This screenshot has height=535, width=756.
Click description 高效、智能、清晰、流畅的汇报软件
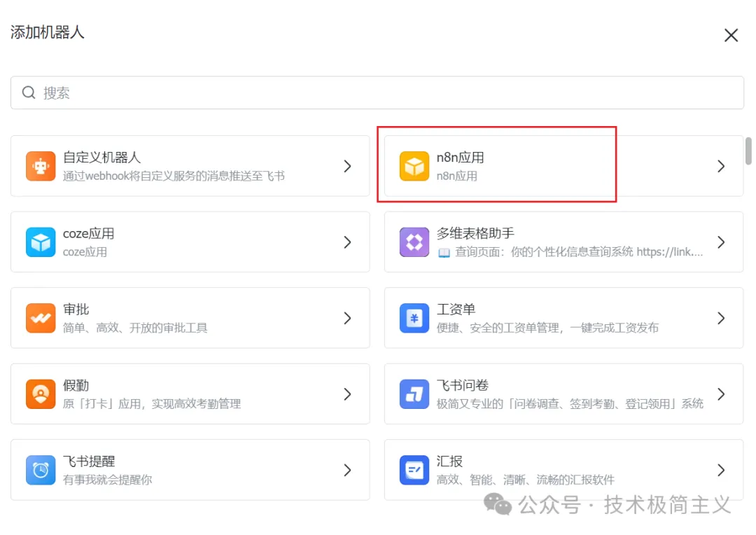tap(526, 480)
